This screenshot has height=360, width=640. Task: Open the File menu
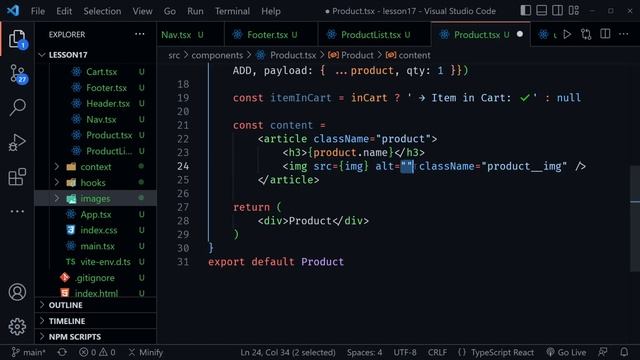click(38, 11)
